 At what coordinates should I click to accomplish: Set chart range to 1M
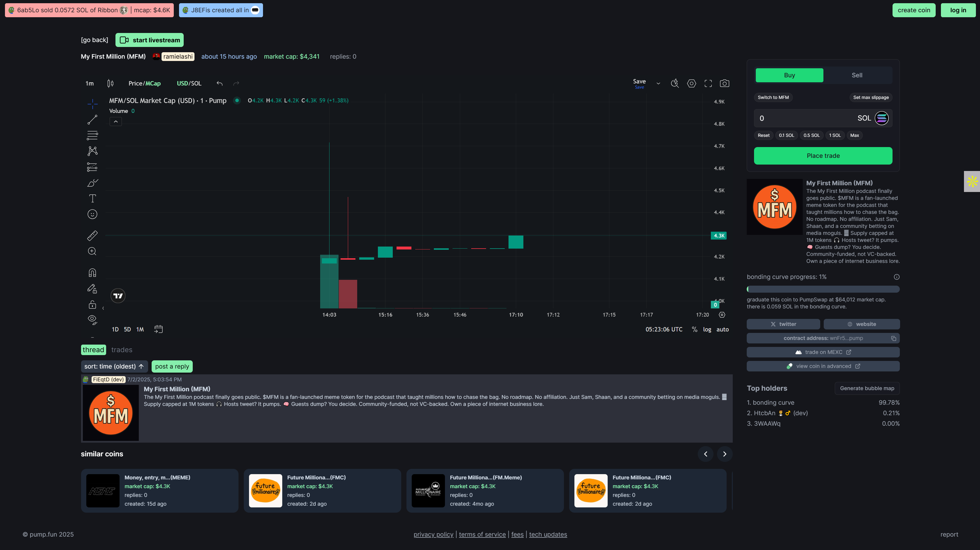(140, 330)
